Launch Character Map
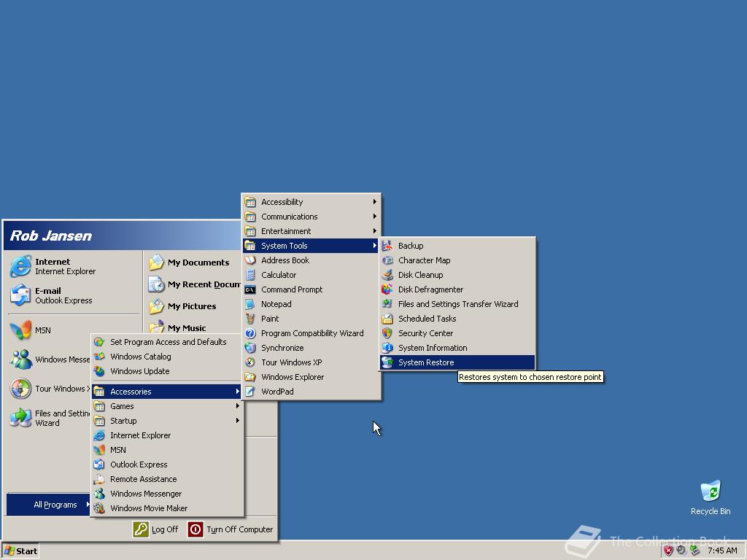Image resolution: width=747 pixels, height=560 pixels. 457,260
